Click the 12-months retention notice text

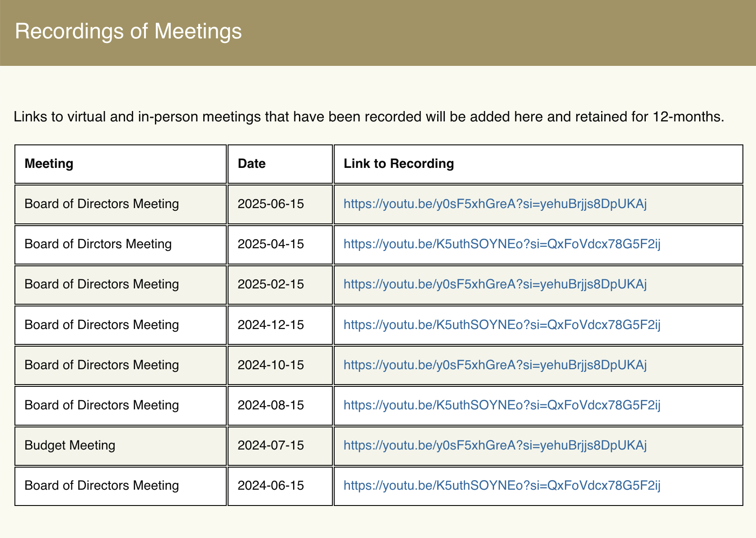tap(369, 117)
